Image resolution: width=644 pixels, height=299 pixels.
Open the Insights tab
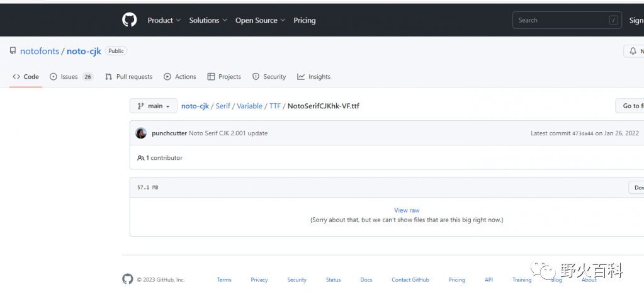click(x=314, y=77)
